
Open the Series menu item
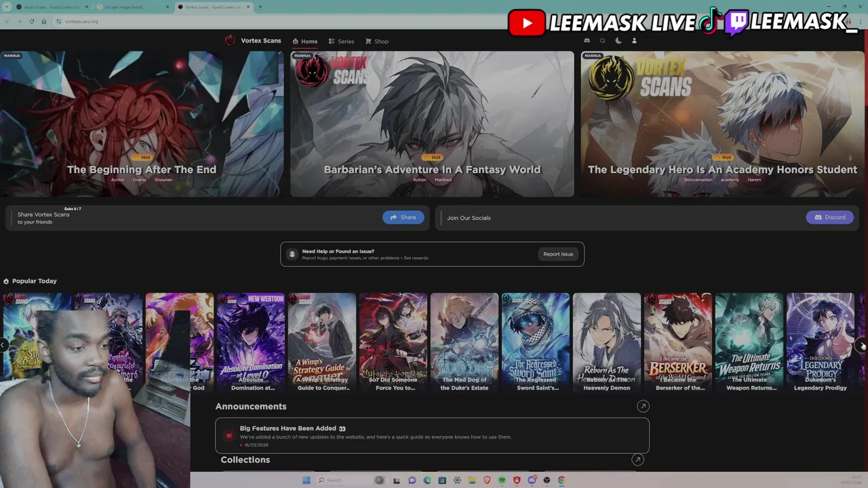tap(341, 41)
